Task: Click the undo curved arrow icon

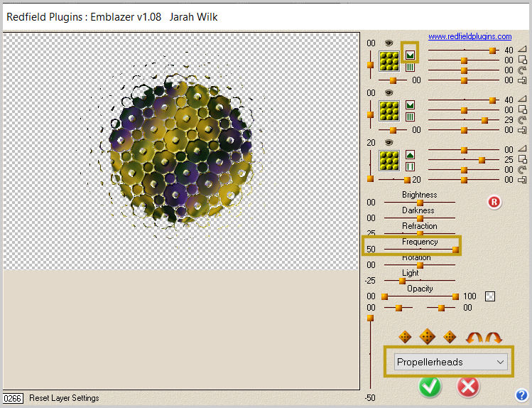Action: (x=473, y=337)
